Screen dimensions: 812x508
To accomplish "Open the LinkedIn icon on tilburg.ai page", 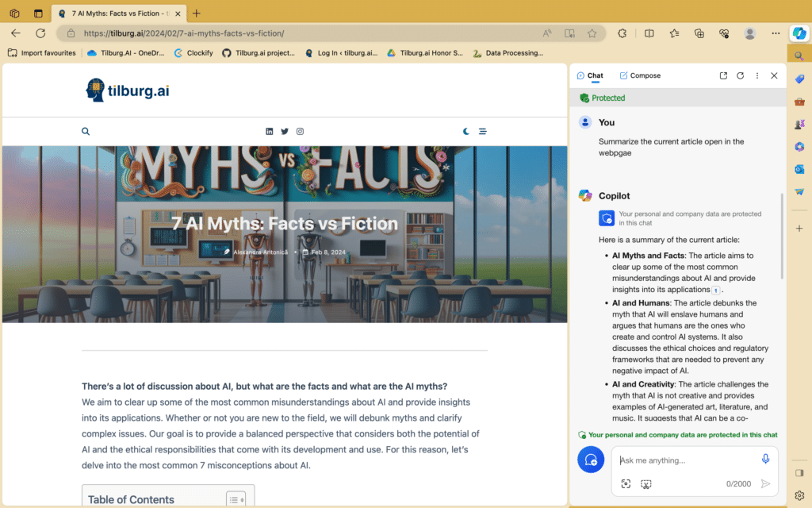I will (x=270, y=132).
